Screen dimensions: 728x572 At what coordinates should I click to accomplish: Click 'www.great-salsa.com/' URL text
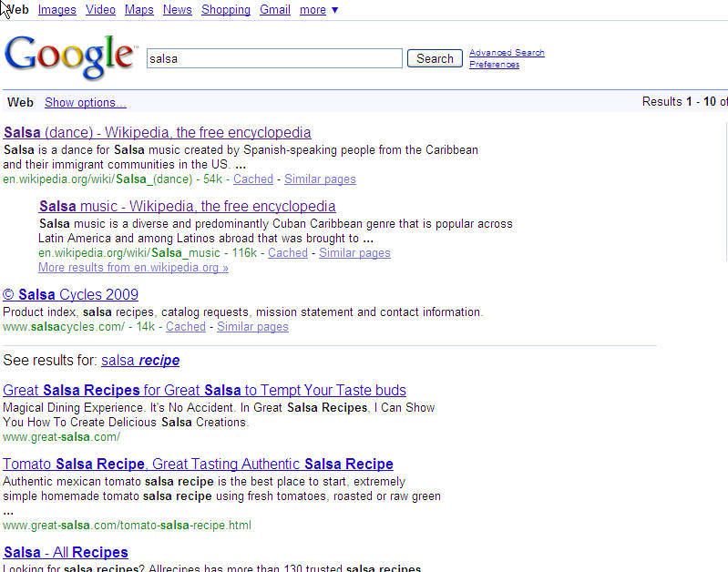pos(61,437)
